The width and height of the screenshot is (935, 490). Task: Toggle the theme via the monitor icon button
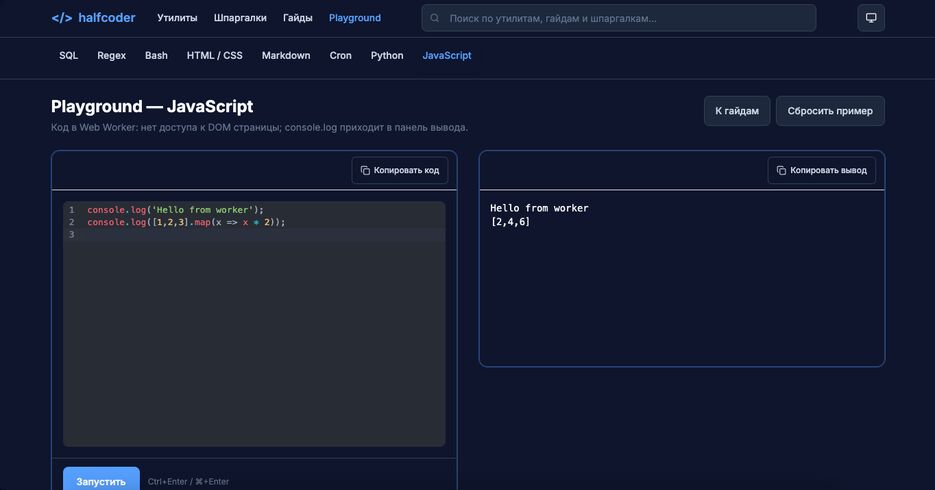click(x=871, y=18)
